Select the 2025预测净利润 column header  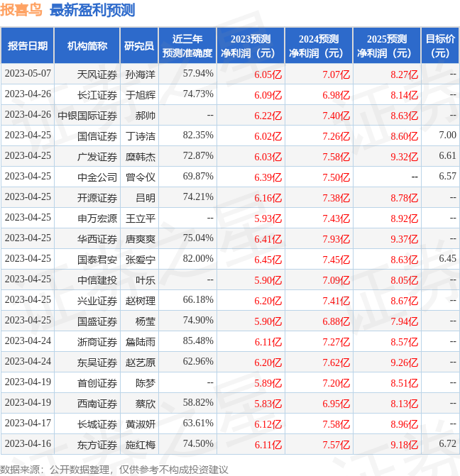tap(386, 46)
